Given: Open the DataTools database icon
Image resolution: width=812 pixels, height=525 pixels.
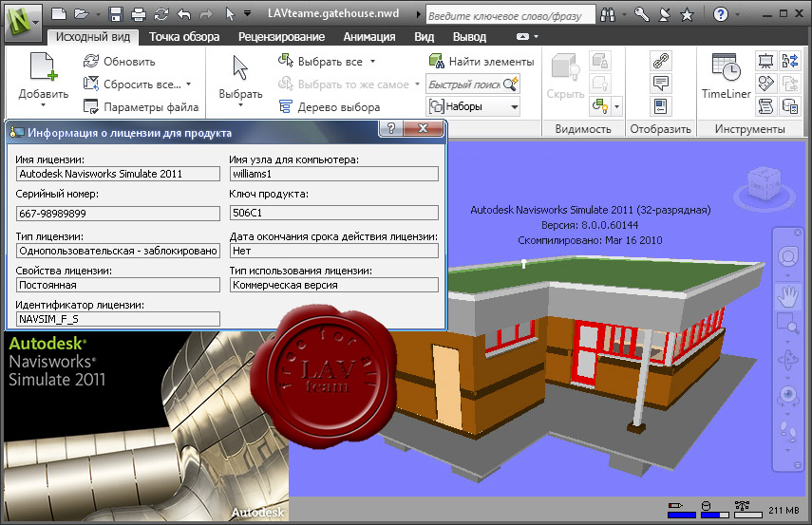Looking at the screenshot, I should click(x=790, y=106).
